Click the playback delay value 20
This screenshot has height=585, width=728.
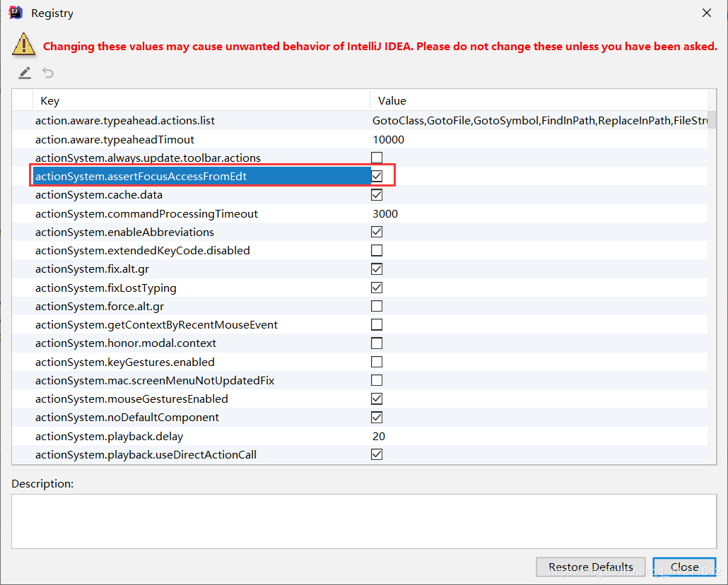click(x=378, y=436)
